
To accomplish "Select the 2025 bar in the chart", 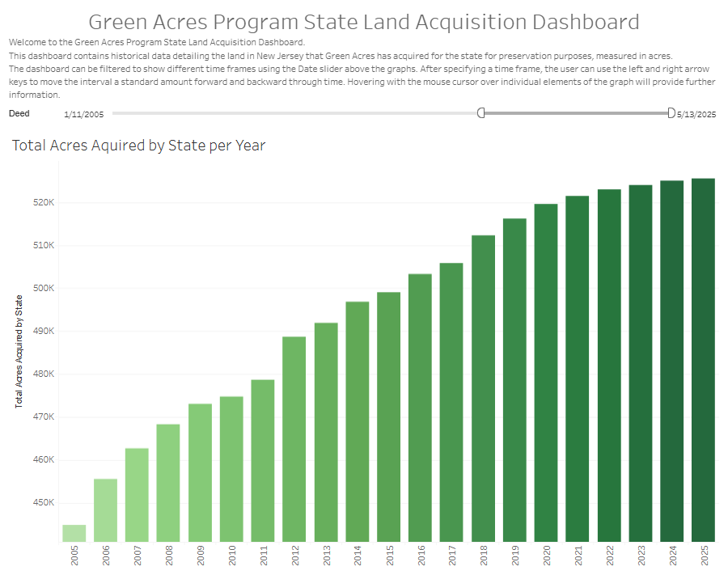I will [x=704, y=360].
